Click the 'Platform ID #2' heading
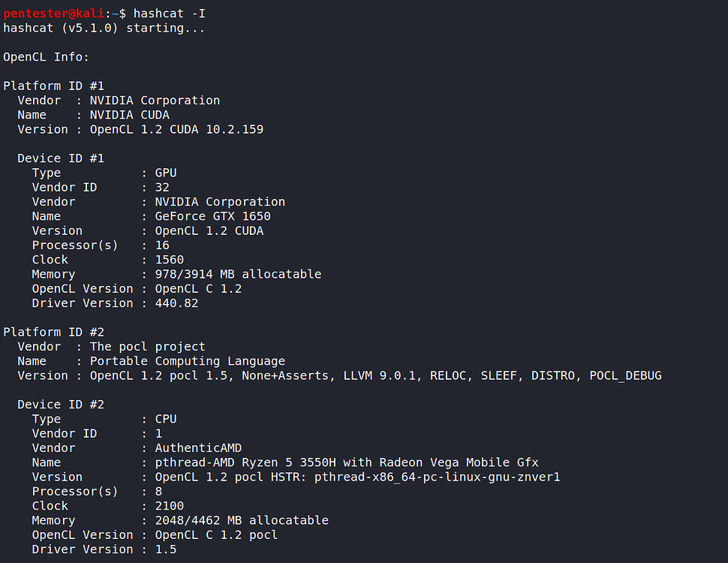This screenshot has height=563, width=728. pos(54,332)
